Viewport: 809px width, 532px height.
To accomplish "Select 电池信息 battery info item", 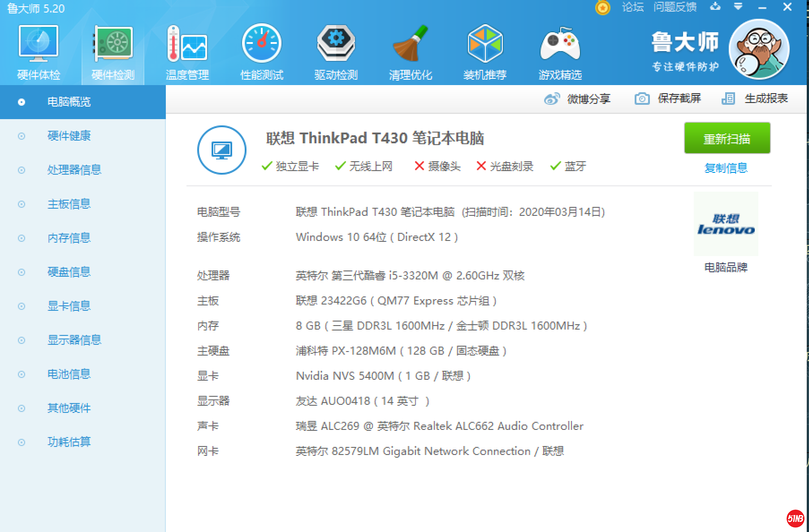I will click(69, 374).
